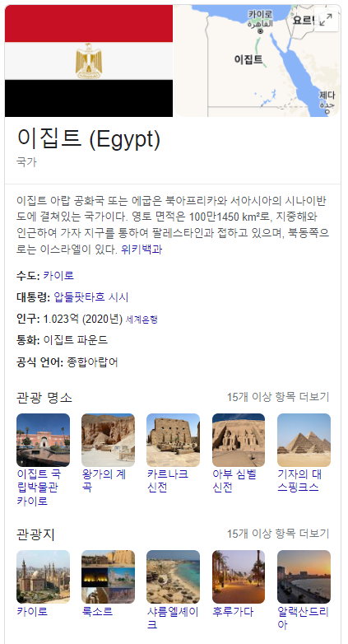Viewport: 348px width, 644px height.
Task: Select the 왕가의 계곡 thumbnail image
Action: (x=108, y=440)
